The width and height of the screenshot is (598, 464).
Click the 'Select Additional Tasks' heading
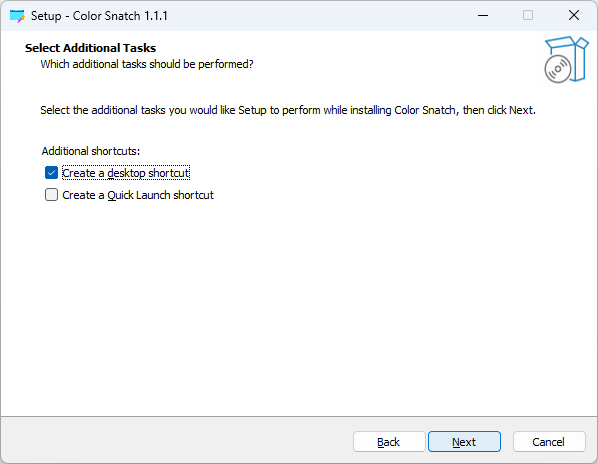click(x=90, y=48)
